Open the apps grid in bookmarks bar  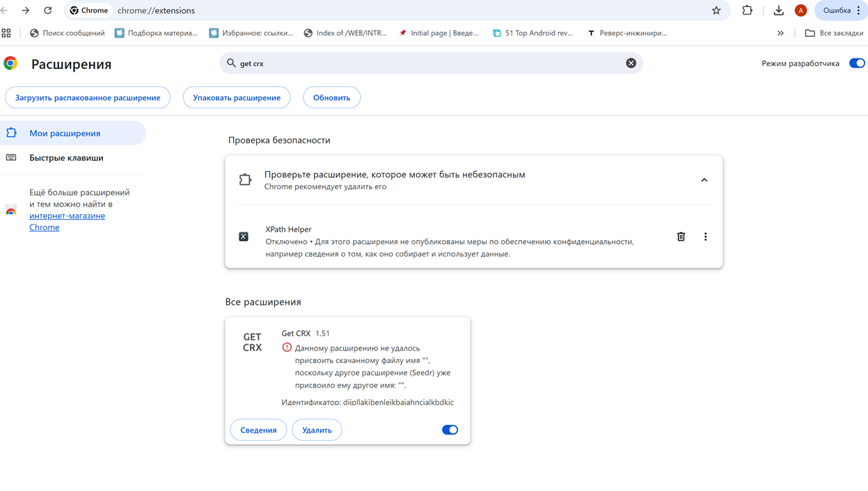coord(6,33)
